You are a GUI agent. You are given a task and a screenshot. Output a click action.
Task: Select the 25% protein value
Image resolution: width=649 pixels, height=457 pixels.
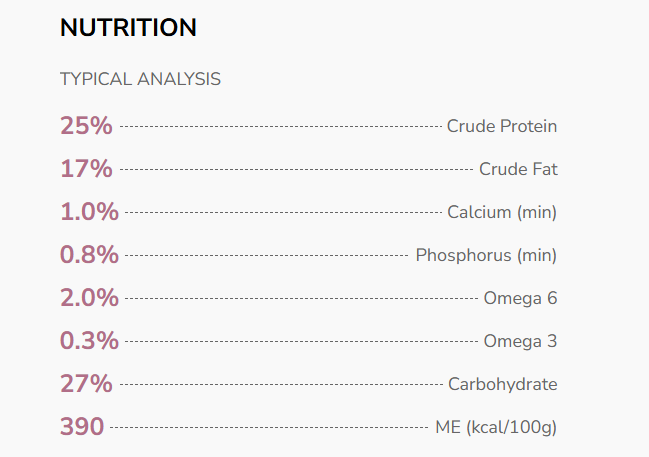click(86, 126)
